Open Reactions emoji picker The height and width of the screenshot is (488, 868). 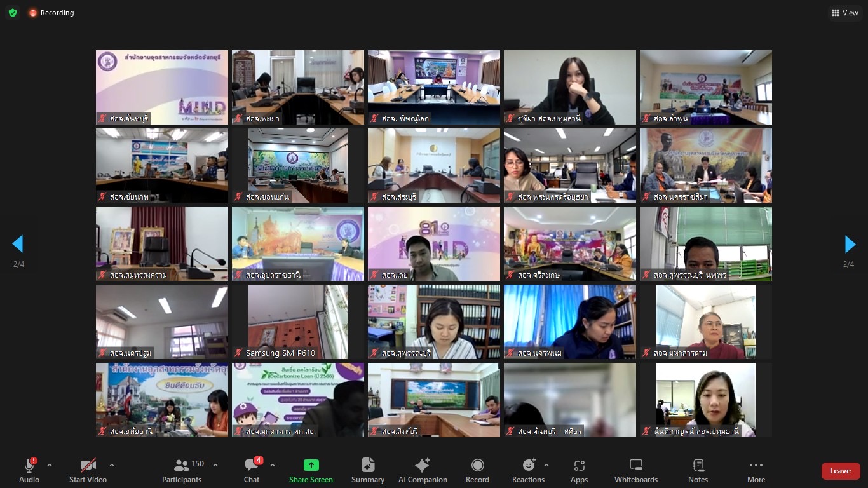click(x=528, y=471)
